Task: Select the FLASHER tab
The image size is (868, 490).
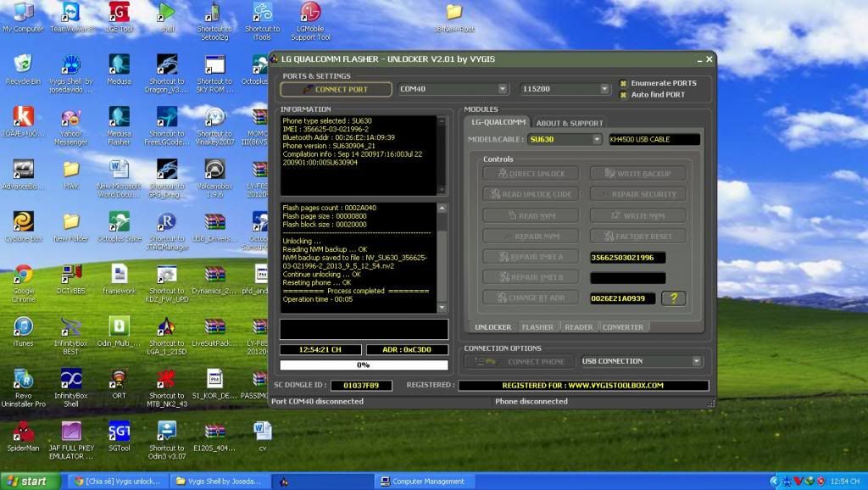Action: (537, 327)
